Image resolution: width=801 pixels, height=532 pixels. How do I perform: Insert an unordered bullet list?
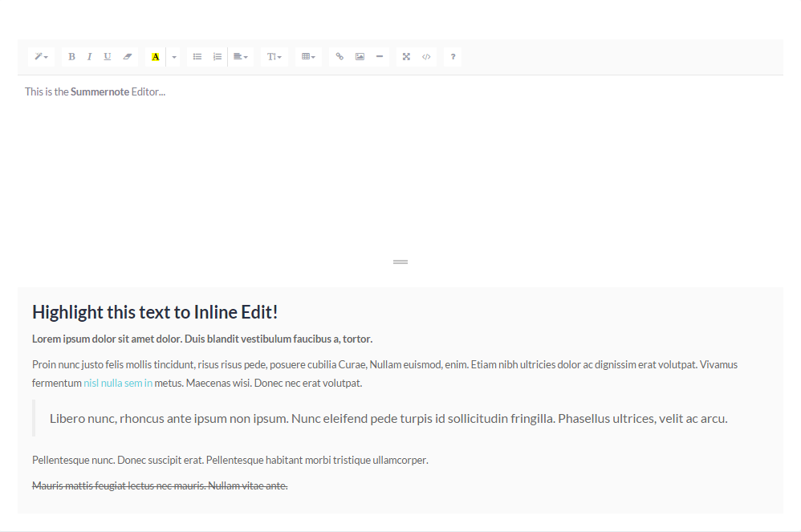(197, 57)
